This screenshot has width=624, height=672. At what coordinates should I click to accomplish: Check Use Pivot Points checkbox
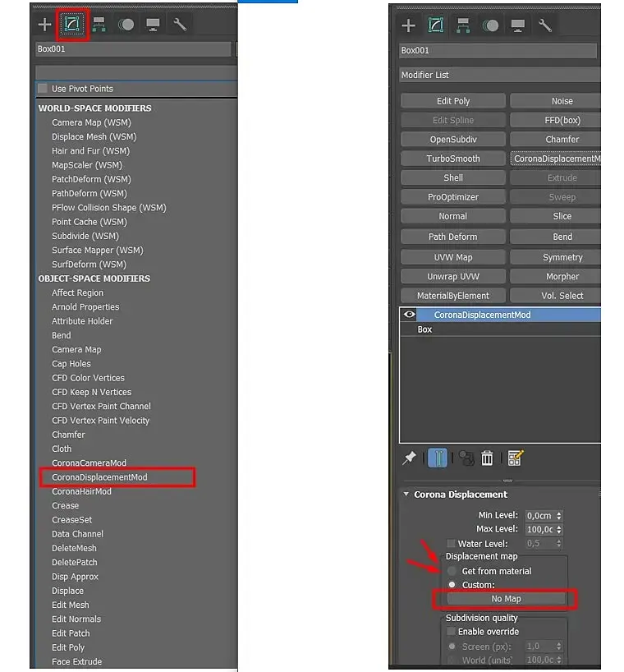click(43, 88)
